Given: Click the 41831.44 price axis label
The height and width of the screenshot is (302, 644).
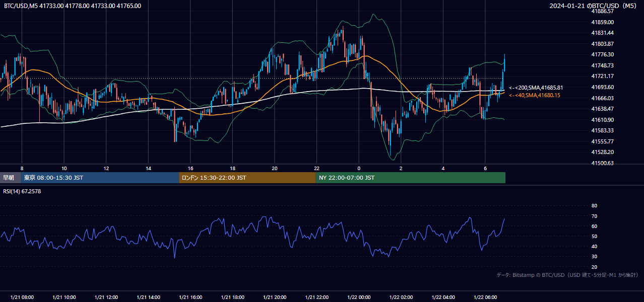Looking at the screenshot, I should click(x=602, y=33).
